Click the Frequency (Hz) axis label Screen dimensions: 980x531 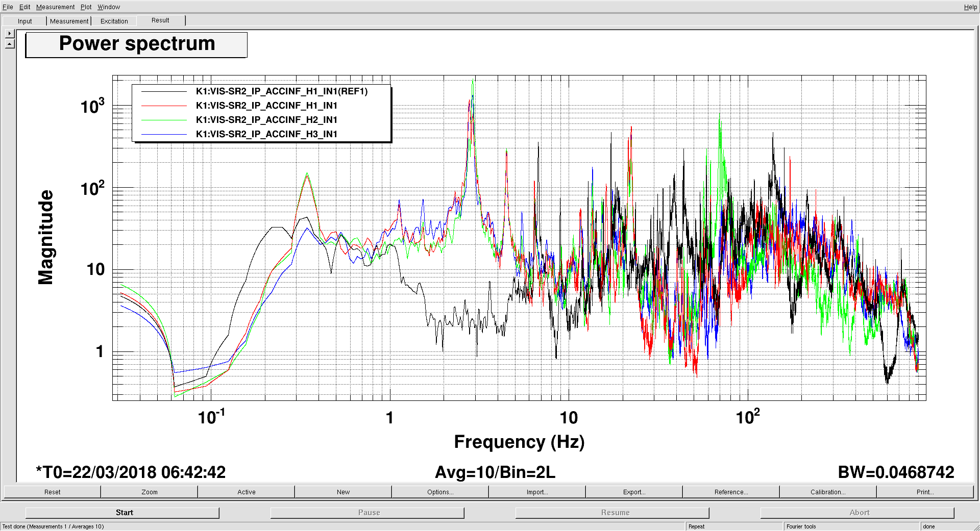tap(519, 442)
